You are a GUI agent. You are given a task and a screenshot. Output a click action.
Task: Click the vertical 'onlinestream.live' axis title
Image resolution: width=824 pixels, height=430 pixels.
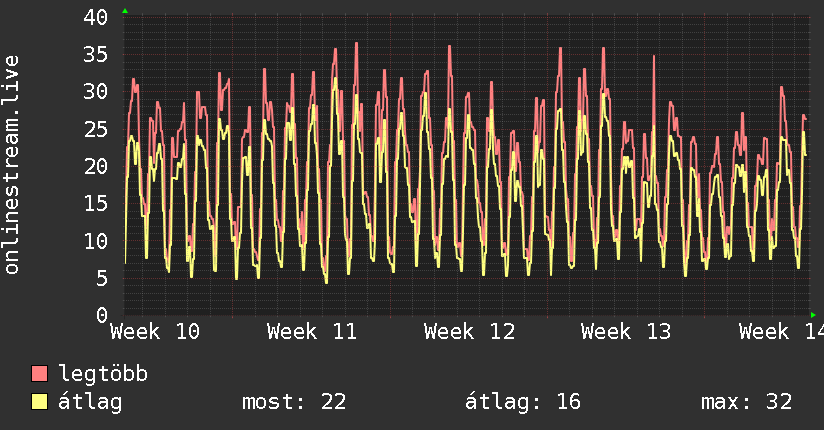11,165
